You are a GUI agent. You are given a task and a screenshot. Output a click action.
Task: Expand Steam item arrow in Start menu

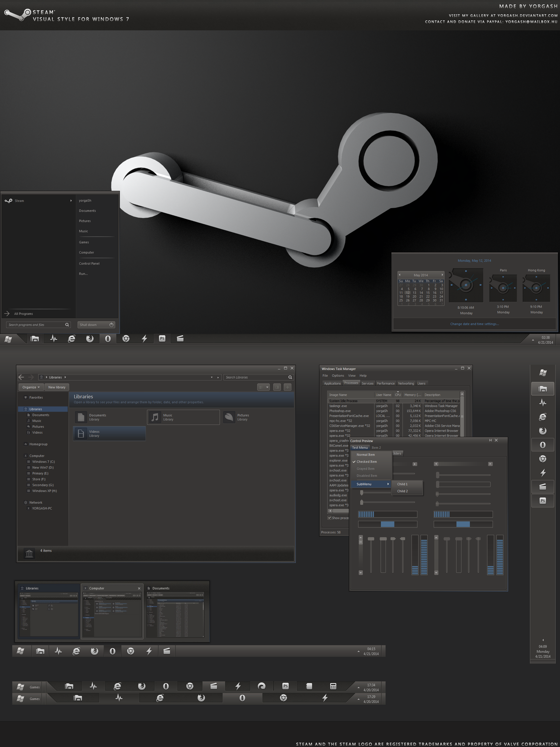[71, 200]
